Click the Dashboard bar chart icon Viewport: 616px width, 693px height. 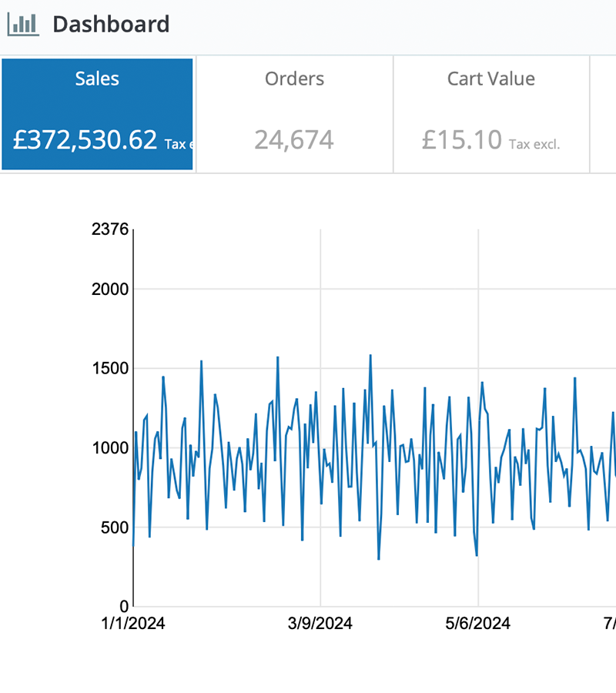pos(22,24)
